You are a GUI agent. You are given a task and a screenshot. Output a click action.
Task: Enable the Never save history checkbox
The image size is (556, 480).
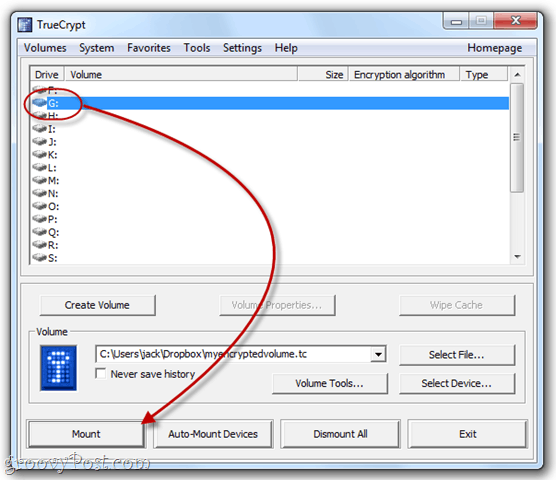101,374
